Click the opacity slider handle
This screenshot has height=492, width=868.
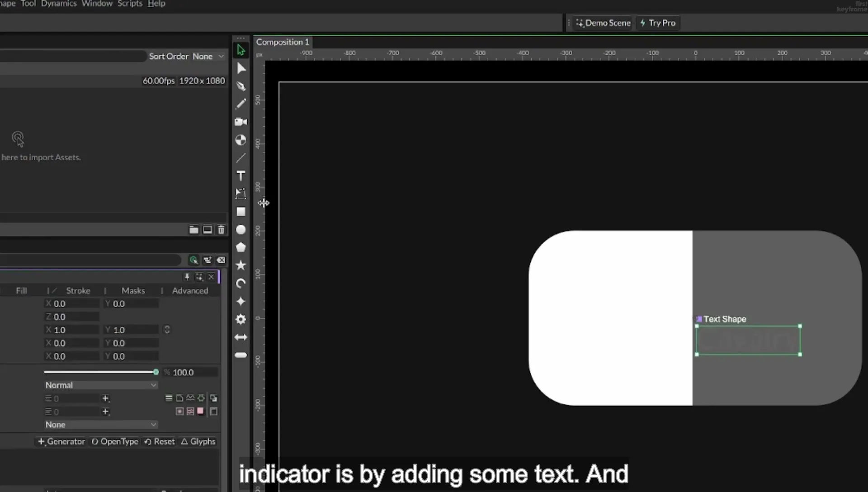tap(156, 372)
